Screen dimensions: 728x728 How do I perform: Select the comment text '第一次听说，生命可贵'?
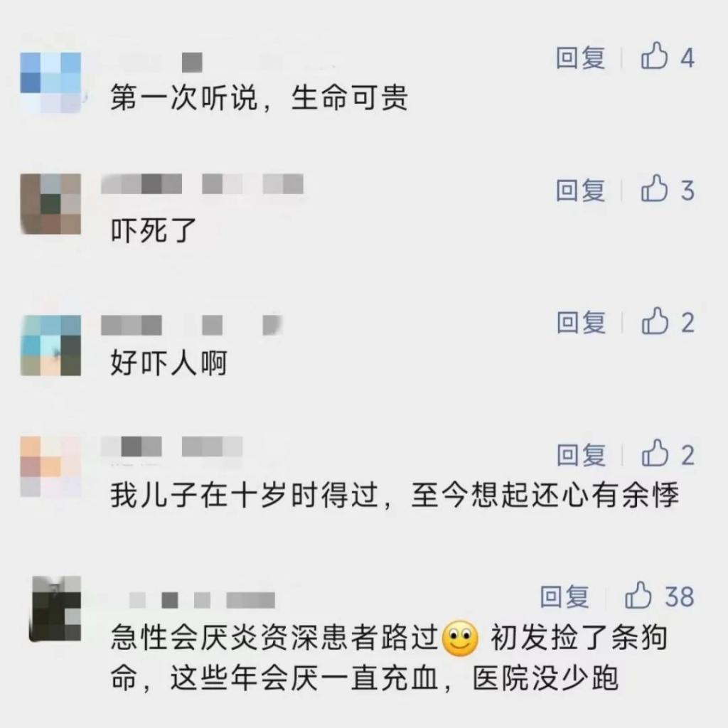click(x=259, y=98)
